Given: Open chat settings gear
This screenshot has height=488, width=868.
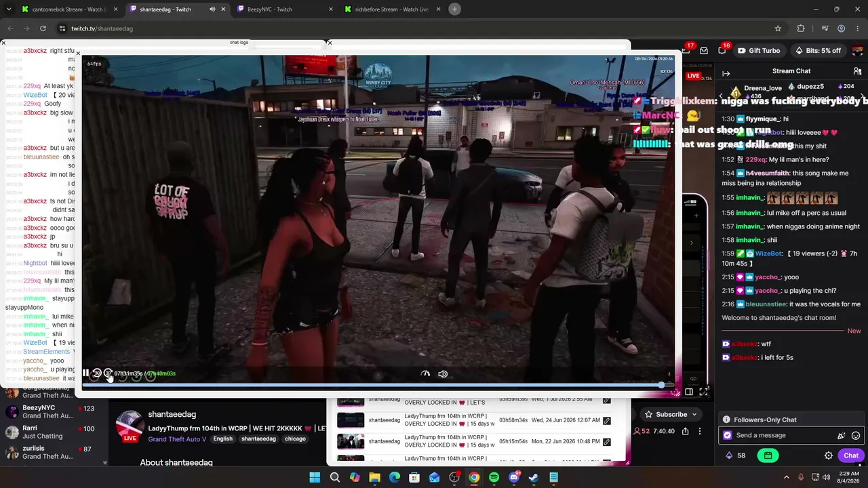Looking at the screenshot, I should tap(829, 455).
